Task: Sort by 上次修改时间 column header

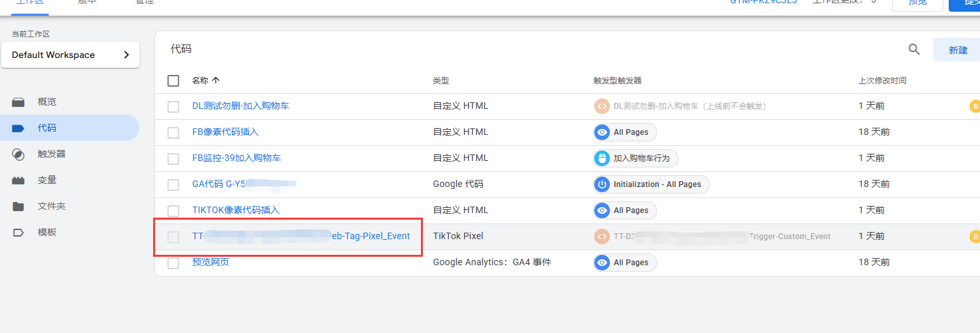Action: tap(882, 81)
